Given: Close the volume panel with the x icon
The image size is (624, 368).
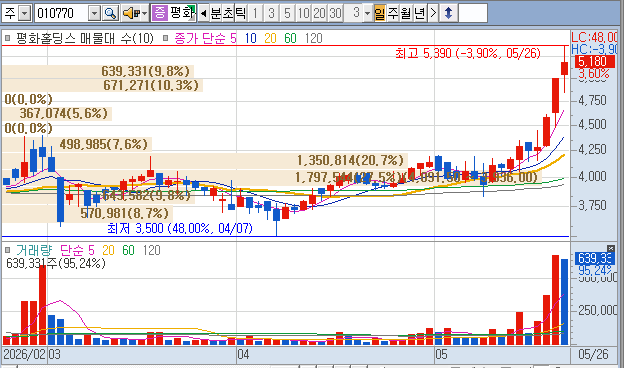Looking at the screenshot, I should click(x=611, y=248).
